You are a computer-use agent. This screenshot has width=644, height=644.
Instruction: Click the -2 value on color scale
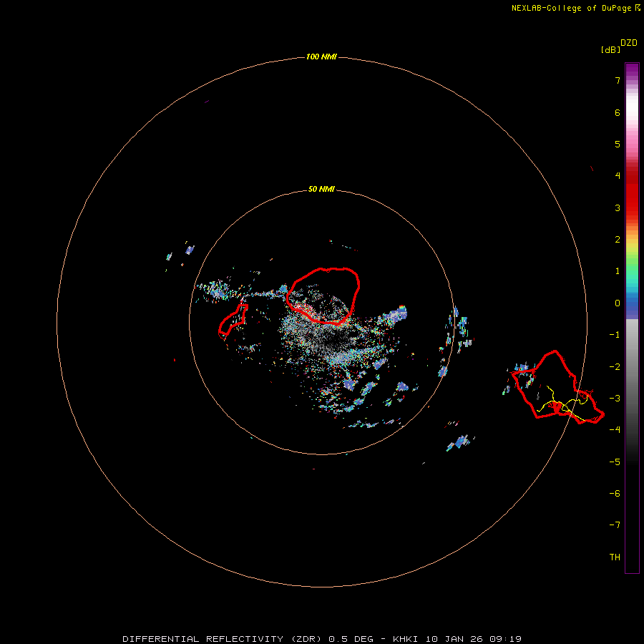(615, 367)
